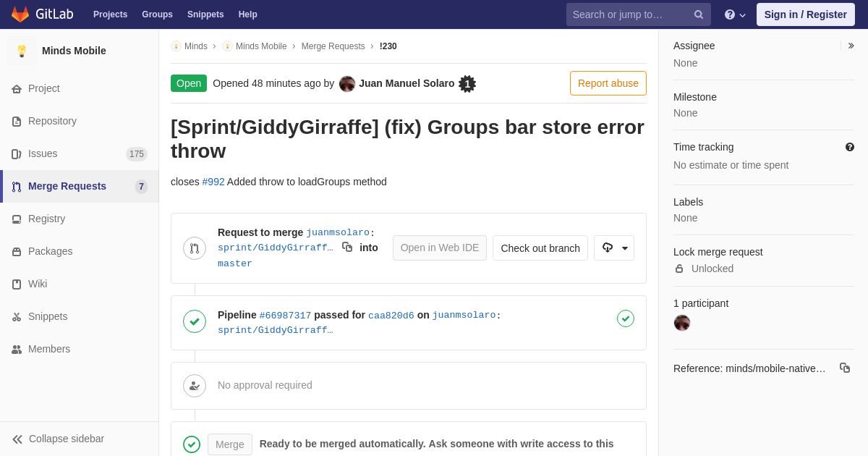Focus the Search or jump to field
The width and height of the screenshot is (868, 456).
tap(639, 14)
